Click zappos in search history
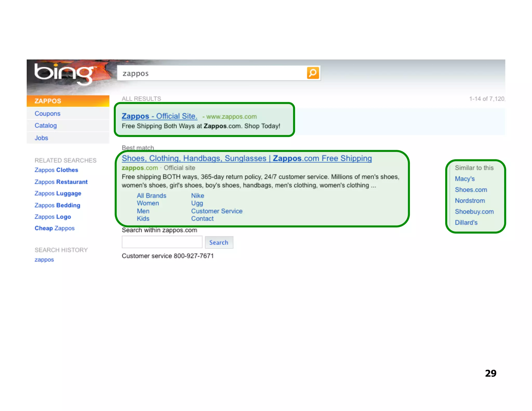532x411 pixels. tap(44, 260)
